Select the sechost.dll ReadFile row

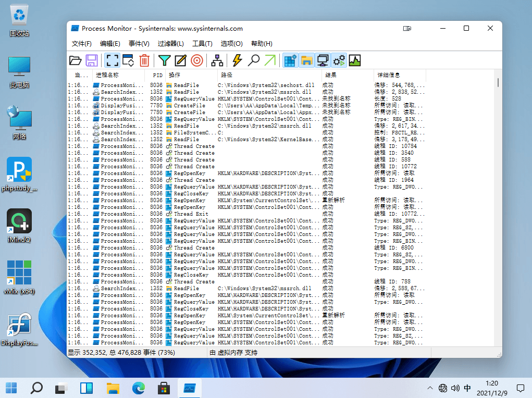click(x=246, y=85)
